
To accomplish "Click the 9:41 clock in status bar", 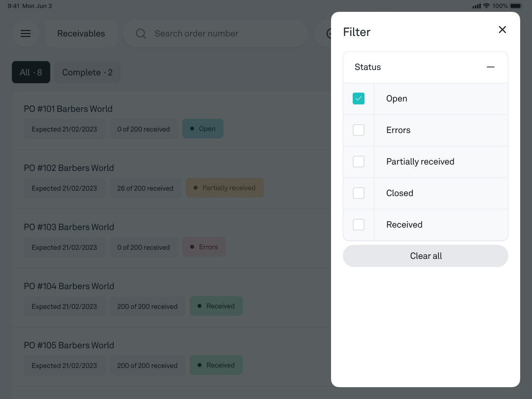I will (x=14, y=6).
